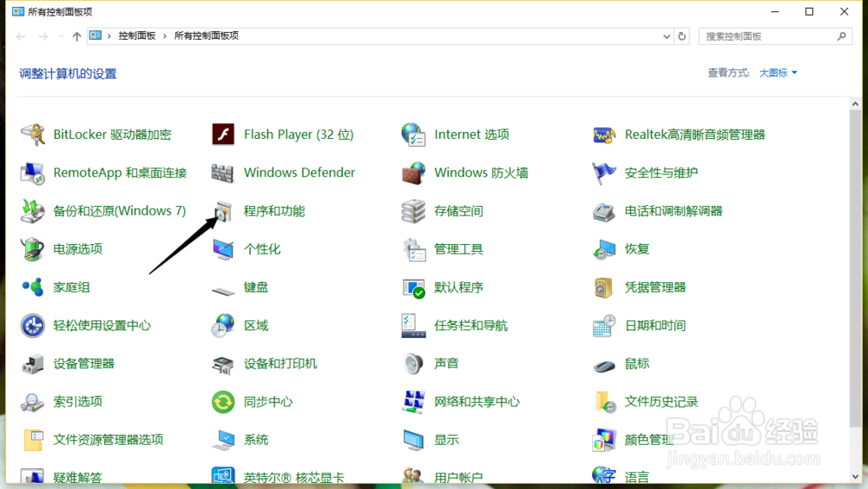The width and height of the screenshot is (868, 489).
Task: Open 电源选项 battery icon
Action: pyautogui.click(x=33, y=249)
